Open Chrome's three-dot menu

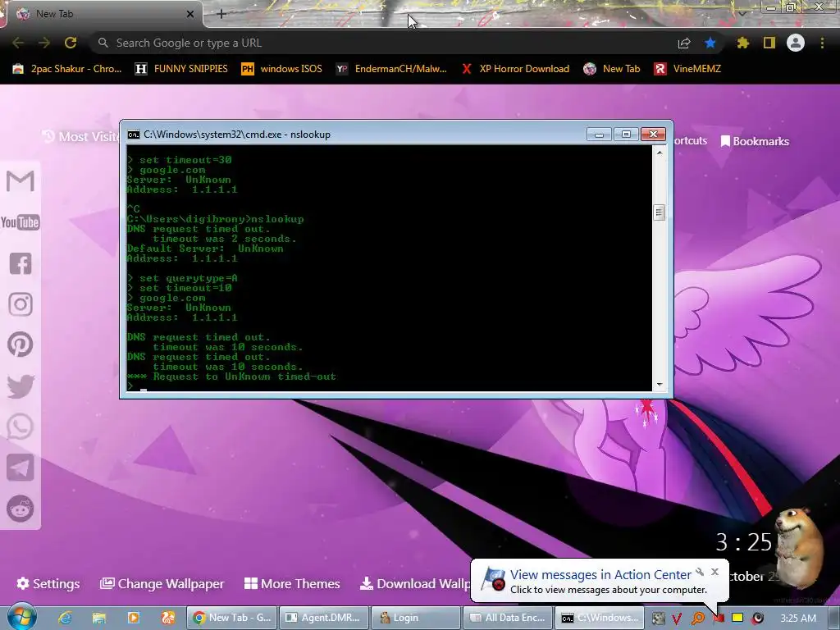point(822,43)
